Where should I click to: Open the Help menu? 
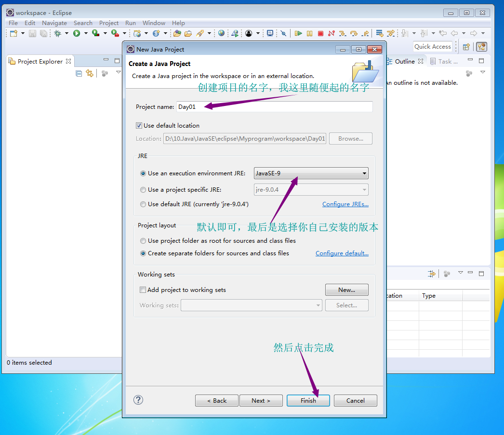[178, 23]
